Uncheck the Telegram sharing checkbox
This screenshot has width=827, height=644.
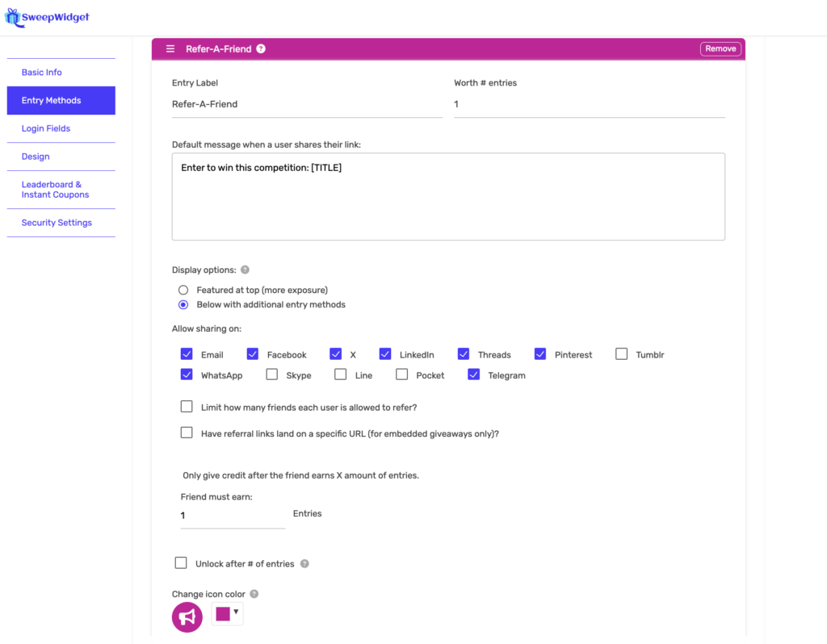pos(474,374)
